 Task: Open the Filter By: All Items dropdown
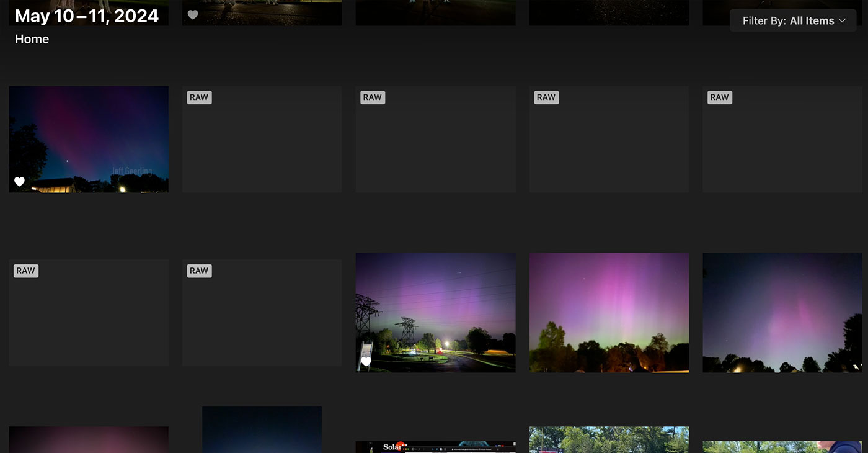click(x=793, y=20)
